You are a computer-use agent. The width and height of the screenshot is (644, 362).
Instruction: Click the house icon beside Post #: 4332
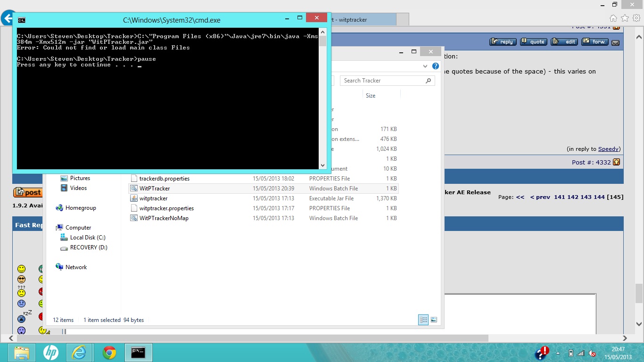point(616,162)
